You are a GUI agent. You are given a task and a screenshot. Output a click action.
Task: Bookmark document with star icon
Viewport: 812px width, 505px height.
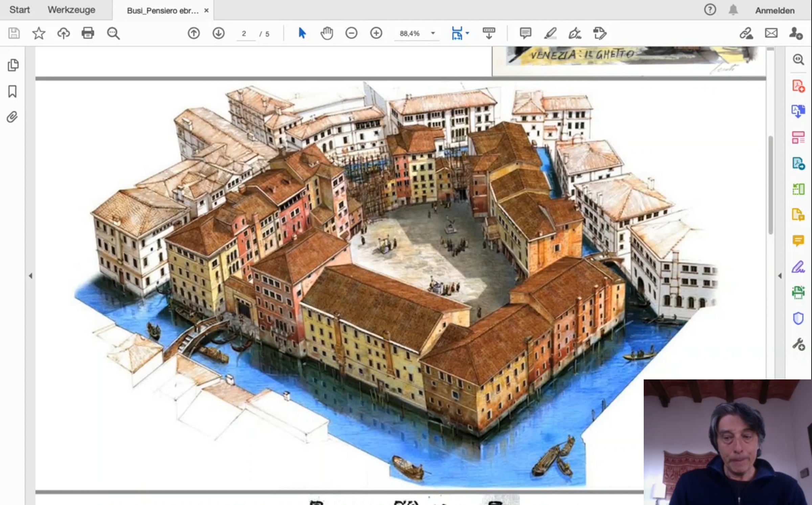coord(39,34)
